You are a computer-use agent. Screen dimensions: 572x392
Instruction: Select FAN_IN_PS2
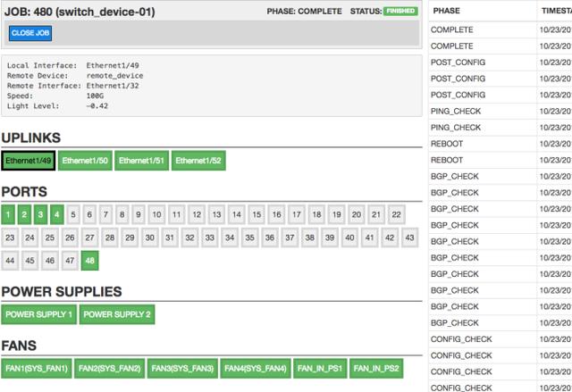376,368
